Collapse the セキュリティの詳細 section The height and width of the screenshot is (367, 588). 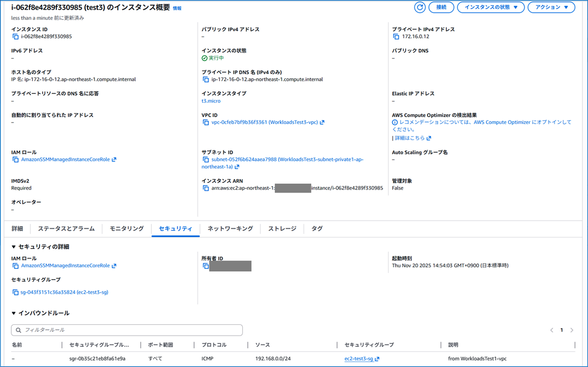pyautogui.click(x=13, y=246)
